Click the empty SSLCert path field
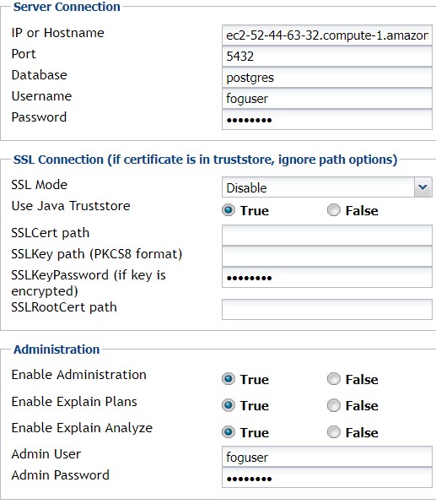The image size is (436, 504). [327, 236]
